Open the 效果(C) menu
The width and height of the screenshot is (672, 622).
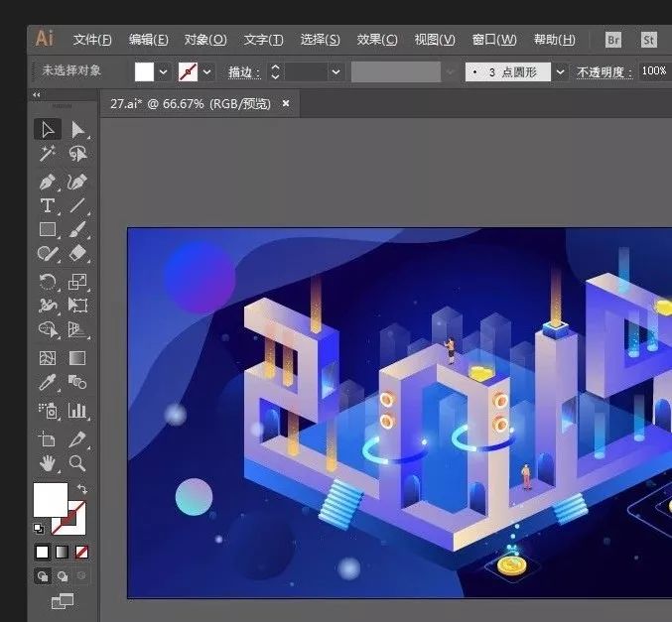(x=376, y=40)
